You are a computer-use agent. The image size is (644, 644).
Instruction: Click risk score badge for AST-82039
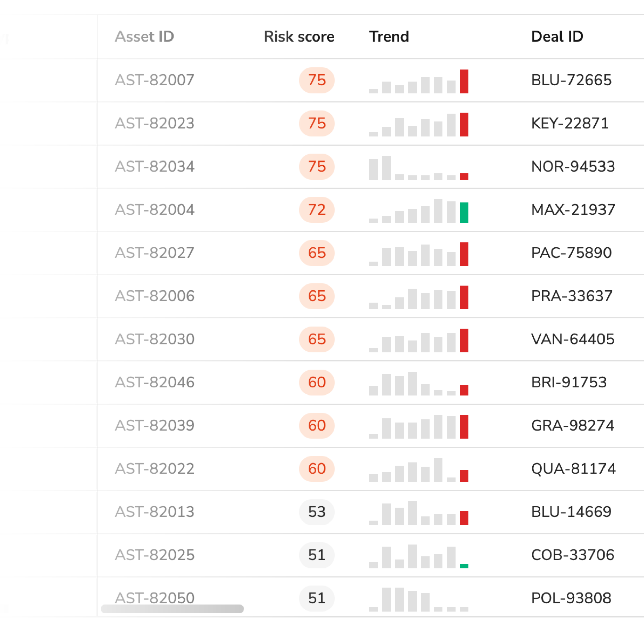(317, 426)
